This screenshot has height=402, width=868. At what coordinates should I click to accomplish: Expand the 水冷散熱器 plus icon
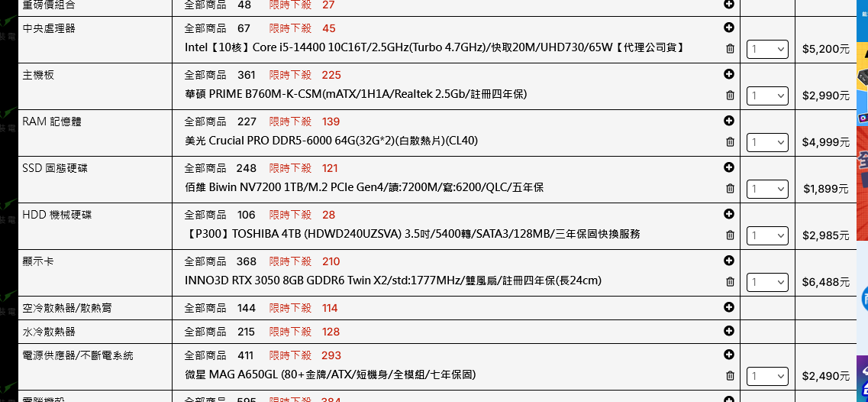(x=728, y=330)
